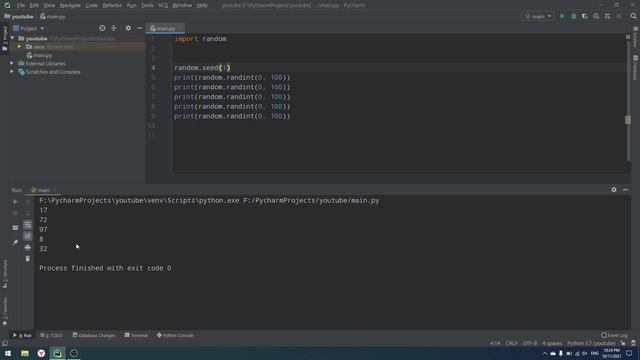Start debugging with the green bug icon
The height and width of the screenshot is (360, 640).
point(573,16)
